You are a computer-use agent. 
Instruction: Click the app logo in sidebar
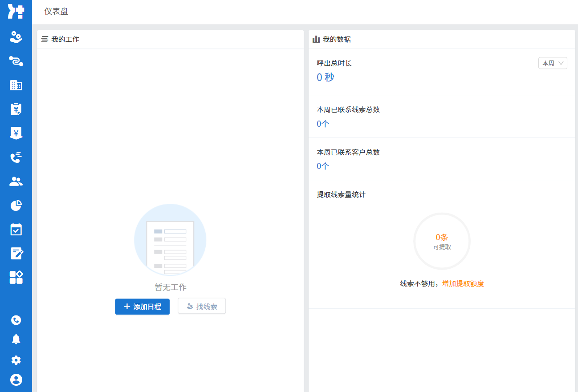[x=16, y=12]
